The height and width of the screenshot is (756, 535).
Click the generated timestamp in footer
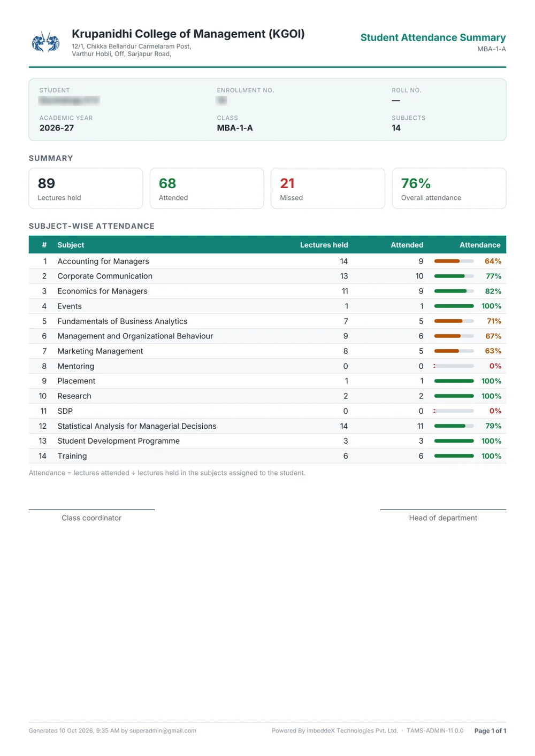(112, 731)
